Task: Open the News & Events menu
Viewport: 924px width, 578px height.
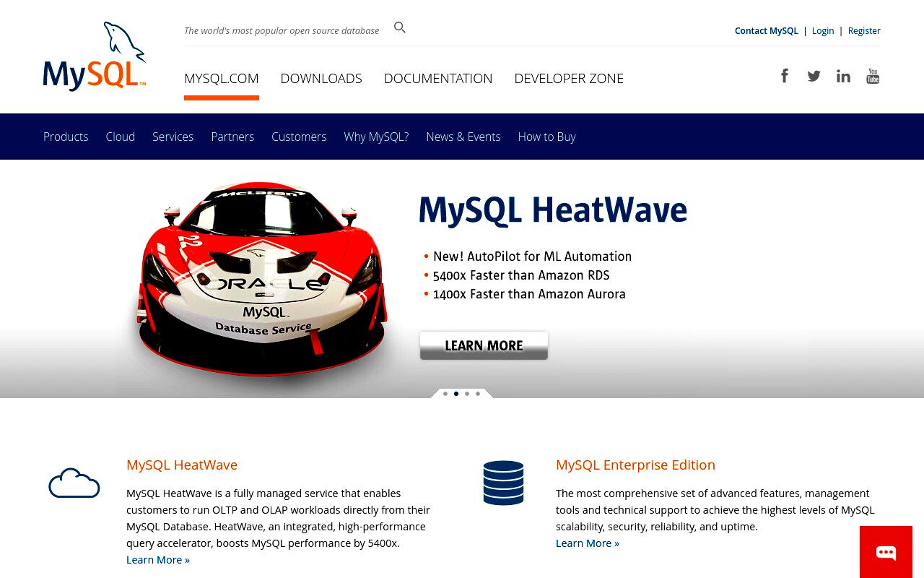Action: [x=463, y=137]
